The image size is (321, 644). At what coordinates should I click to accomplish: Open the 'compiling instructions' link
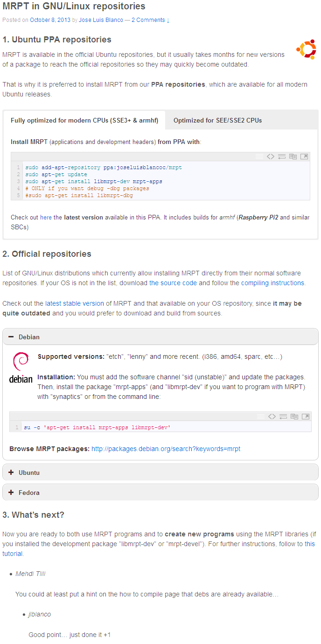(273, 283)
